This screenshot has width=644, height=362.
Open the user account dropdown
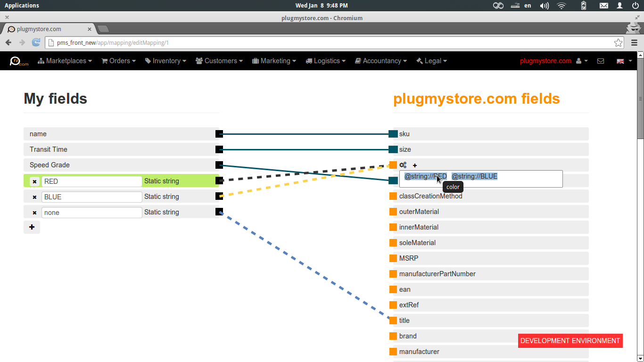582,61
